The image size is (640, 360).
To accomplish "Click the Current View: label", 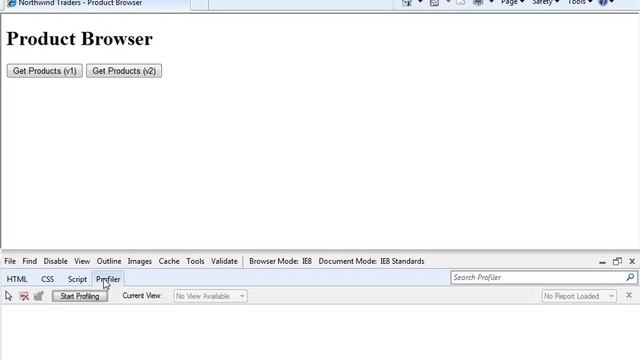I will coord(142,296).
